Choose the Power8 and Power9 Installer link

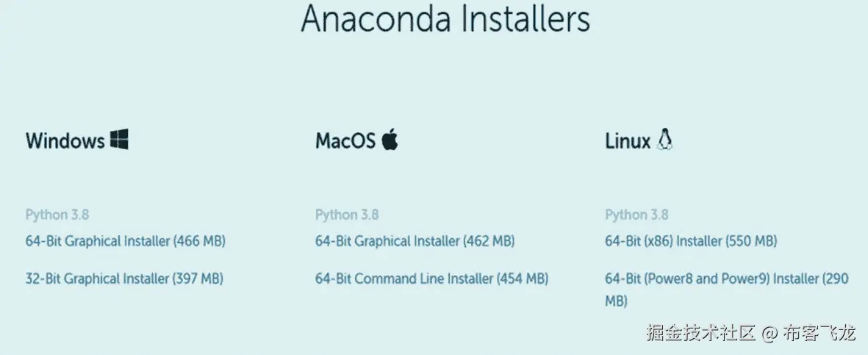(x=727, y=290)
